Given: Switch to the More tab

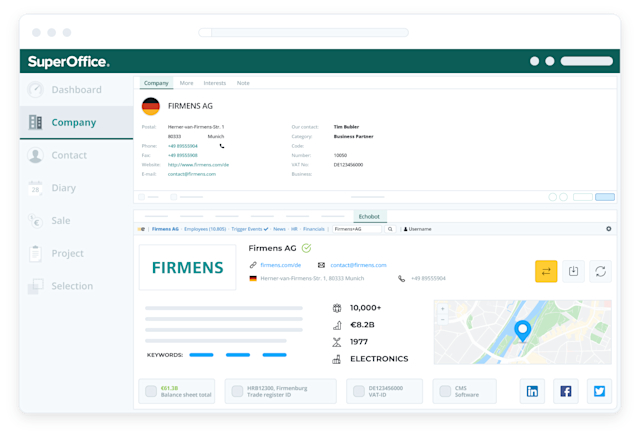Looking at the screenshot, I should 187,83.
